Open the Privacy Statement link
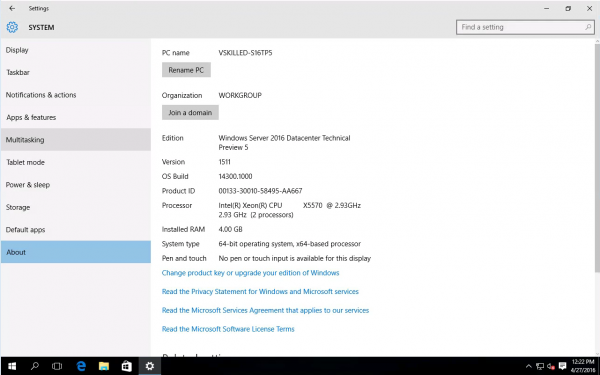This screenshot has width=600, height=375. pos(260,292)
